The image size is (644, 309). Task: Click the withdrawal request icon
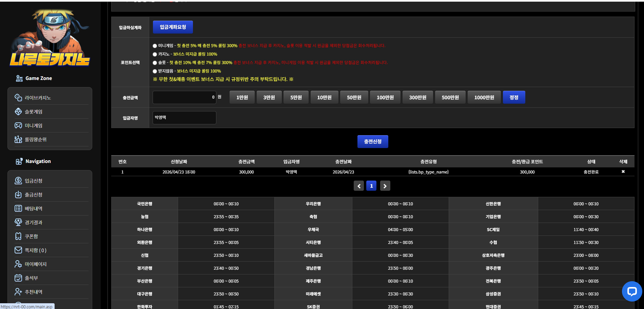(x=18, y=194)
